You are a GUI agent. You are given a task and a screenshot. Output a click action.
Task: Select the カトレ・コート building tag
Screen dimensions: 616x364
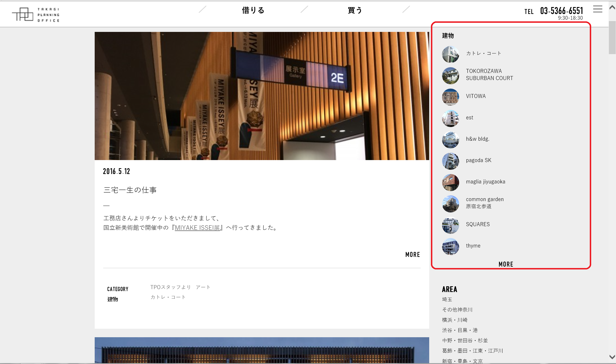tap(168, 297)
